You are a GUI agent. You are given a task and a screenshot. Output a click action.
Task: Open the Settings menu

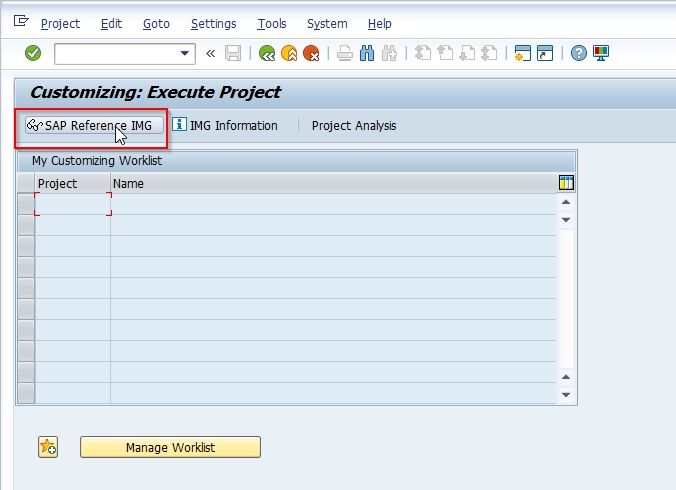213,24
